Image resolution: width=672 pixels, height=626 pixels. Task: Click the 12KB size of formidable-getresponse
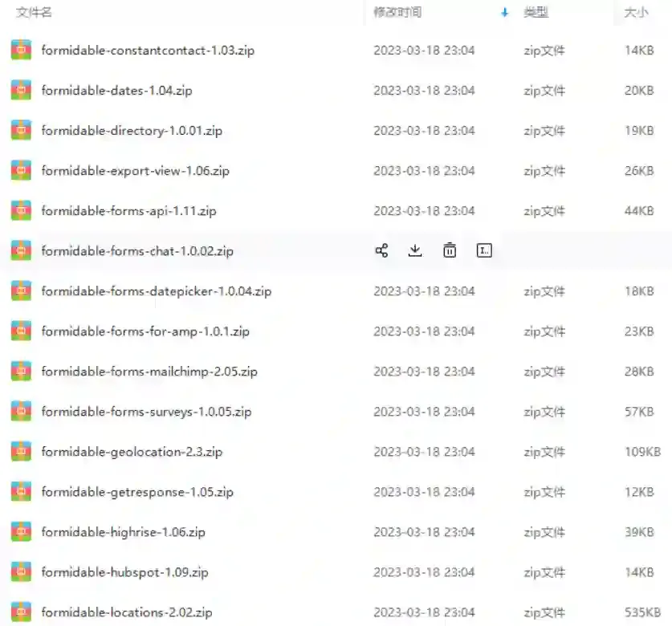(639, 492)
